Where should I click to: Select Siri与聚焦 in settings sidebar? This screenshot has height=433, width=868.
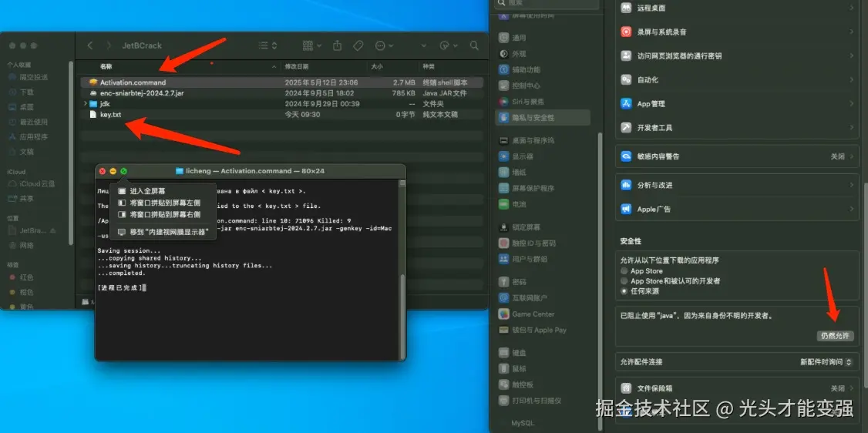(543, 102)
